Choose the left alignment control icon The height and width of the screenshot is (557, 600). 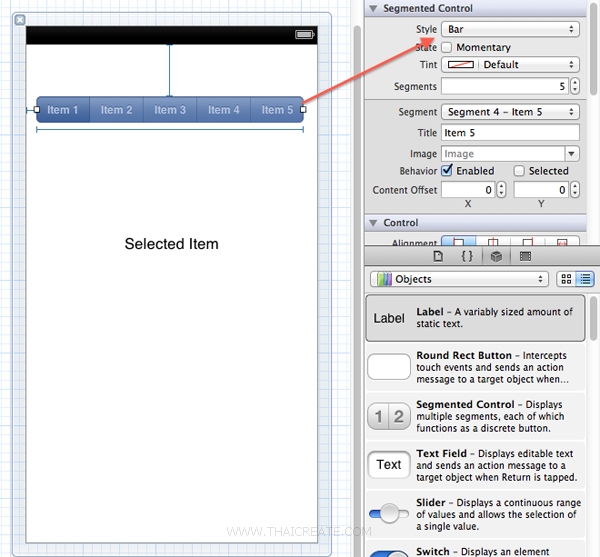point(458,241)
